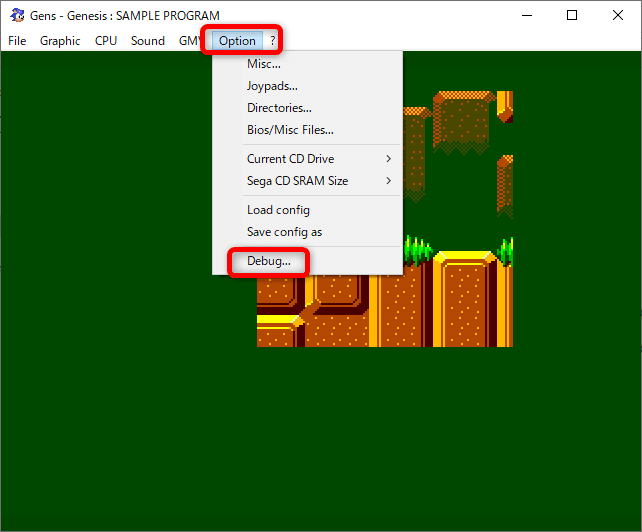
Task: Expand Sega CD SRAM Size submenu
Action: pos(307,181)
